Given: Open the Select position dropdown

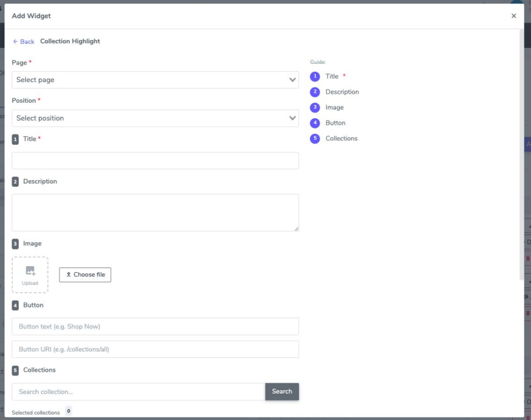Looking at the screenshot, I should [156, 118].
